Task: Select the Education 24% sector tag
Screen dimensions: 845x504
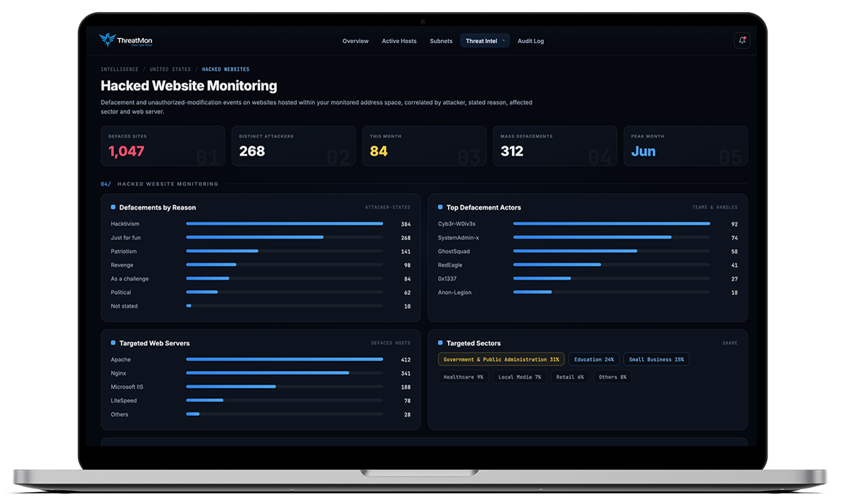Action: [x=594, y=360]
